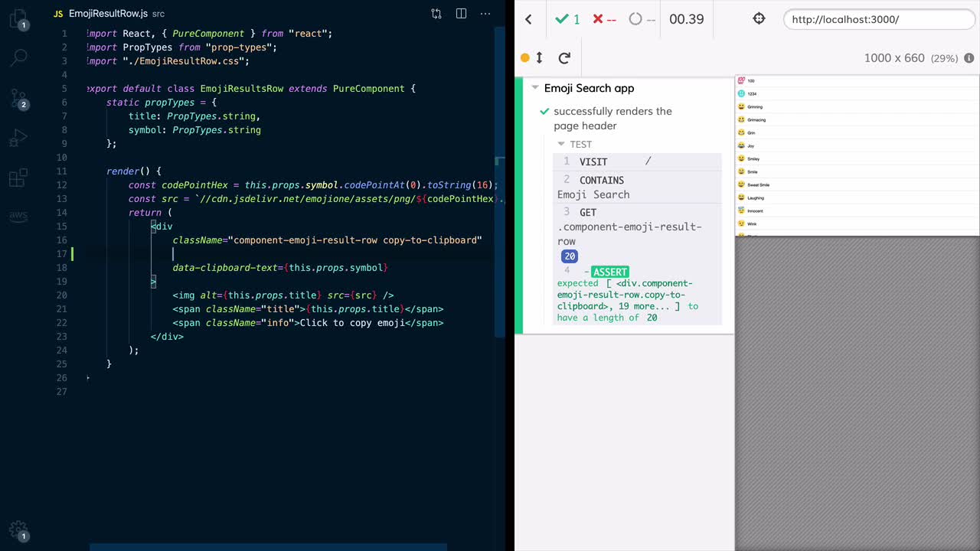
Task: Click the ASSERT command in the test log
Action: click(x=609, y=272)
